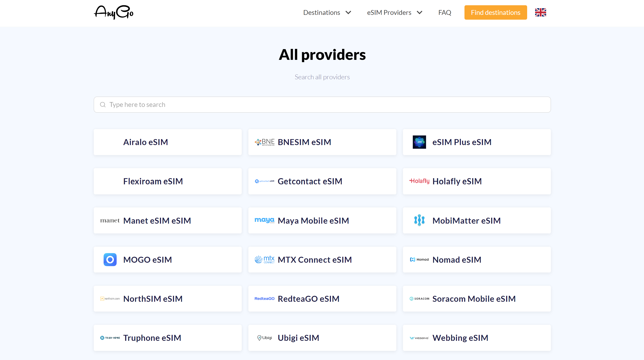
Task: Expand the eSIM Providers dropdown chevron
Action: pos(419,13)
